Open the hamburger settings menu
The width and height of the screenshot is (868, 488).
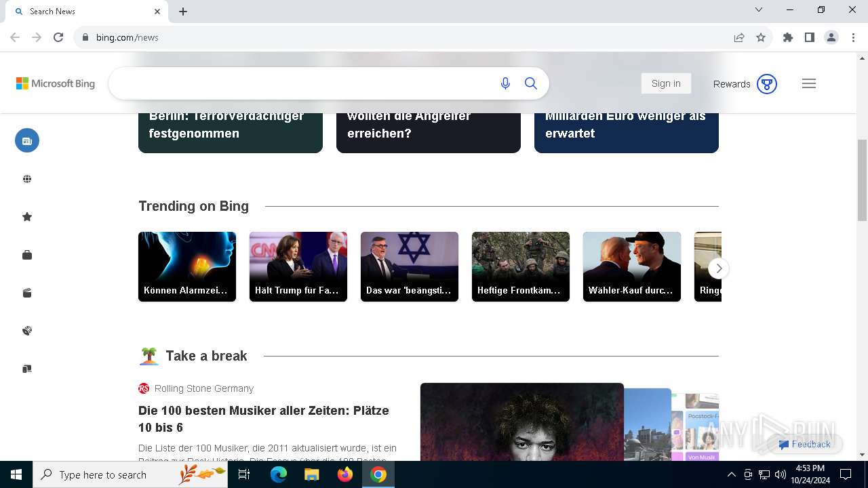(x=809, y=83)
